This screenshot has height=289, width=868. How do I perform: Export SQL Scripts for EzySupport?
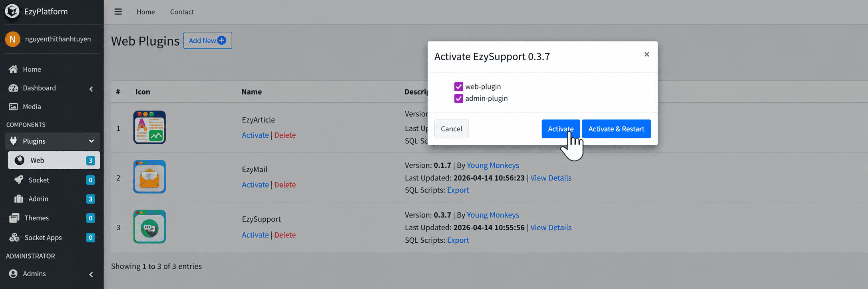click(458, 240)
